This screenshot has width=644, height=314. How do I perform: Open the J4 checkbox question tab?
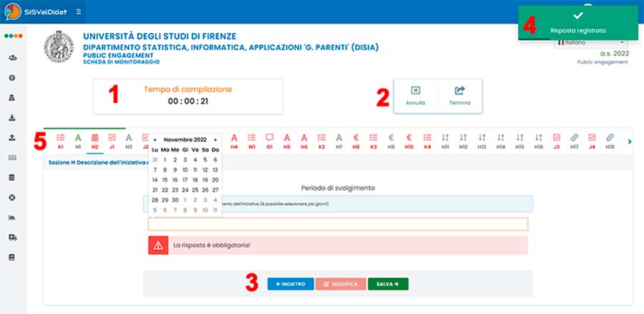pos(592,140)
